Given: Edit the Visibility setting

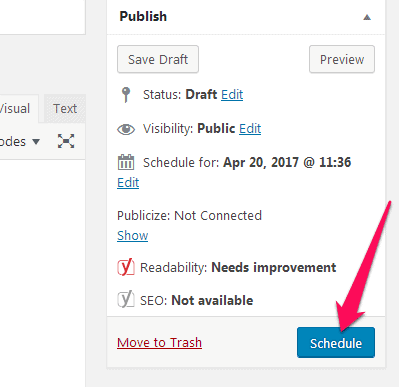Looking at the screenshot, I should pyautogui.click(x=250, y=129).
